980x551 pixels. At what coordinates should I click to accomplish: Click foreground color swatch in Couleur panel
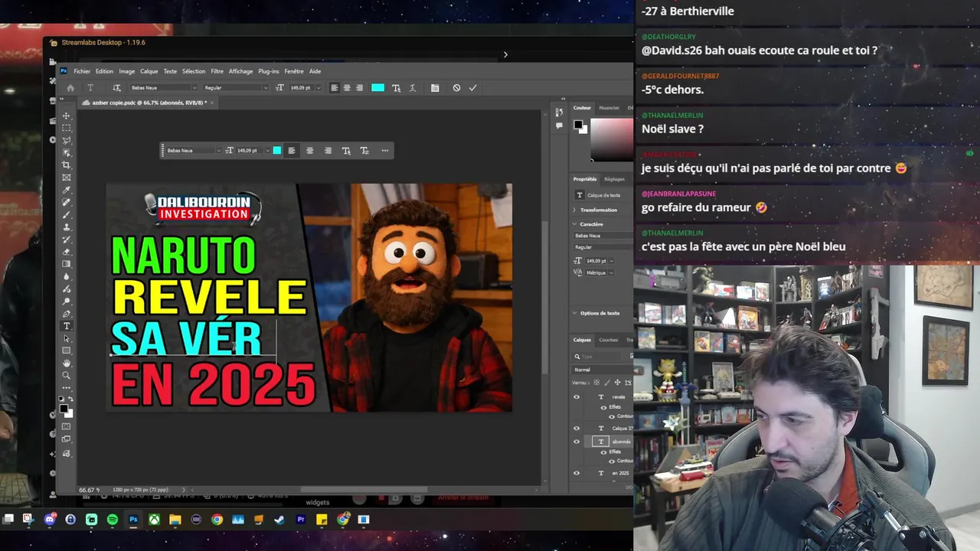coord(578,125)
